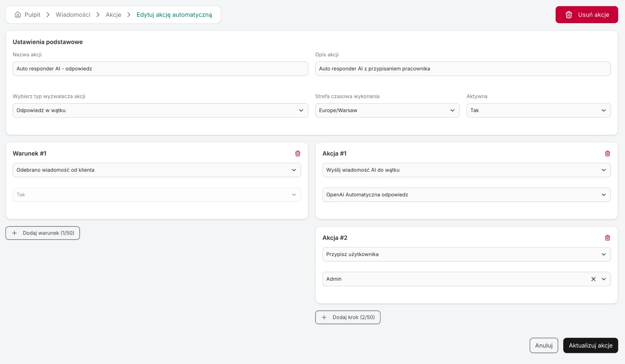Open the Odpowiedź w wątku trigger dropdown
Viewport: 625px width, 364px height.
coord(160,110)
